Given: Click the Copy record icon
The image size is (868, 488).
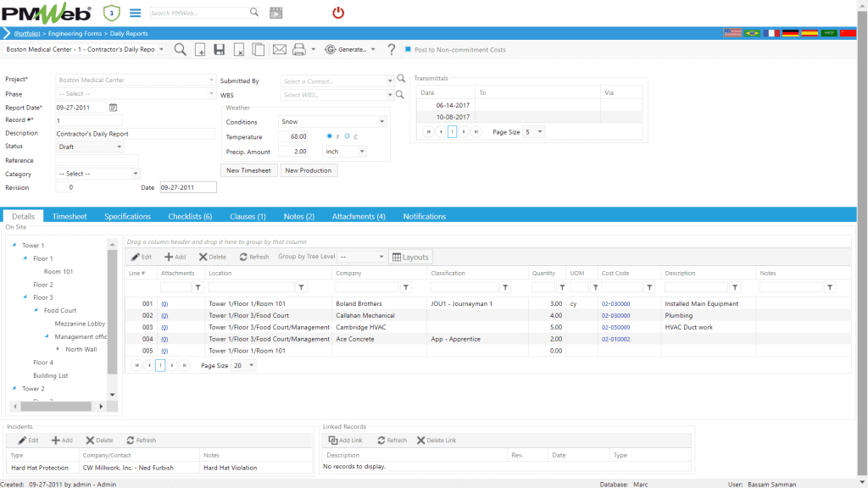Looking at the screenshot, I should click(258, 50).
